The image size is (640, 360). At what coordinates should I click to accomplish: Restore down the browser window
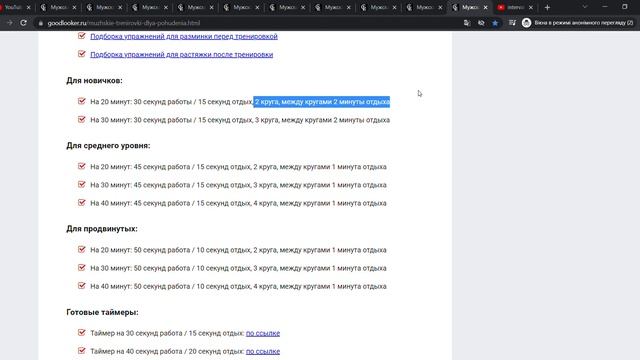point(625,7)
